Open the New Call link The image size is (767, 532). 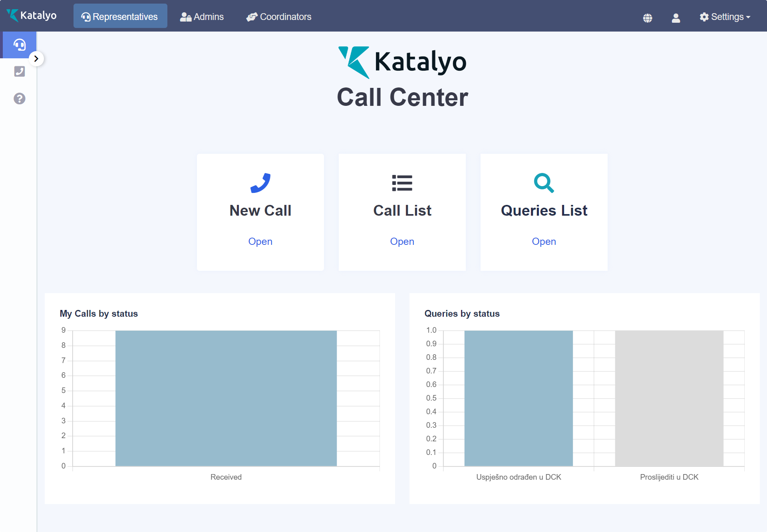(x=260, y=242)
